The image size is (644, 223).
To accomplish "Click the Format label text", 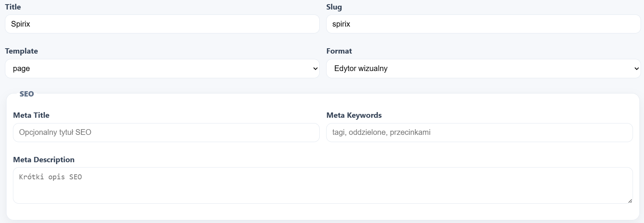I will 339,51.
